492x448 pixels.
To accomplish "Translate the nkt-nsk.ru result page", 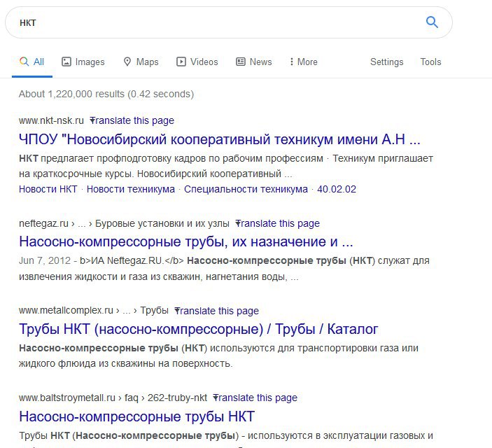I will point(134,120).
